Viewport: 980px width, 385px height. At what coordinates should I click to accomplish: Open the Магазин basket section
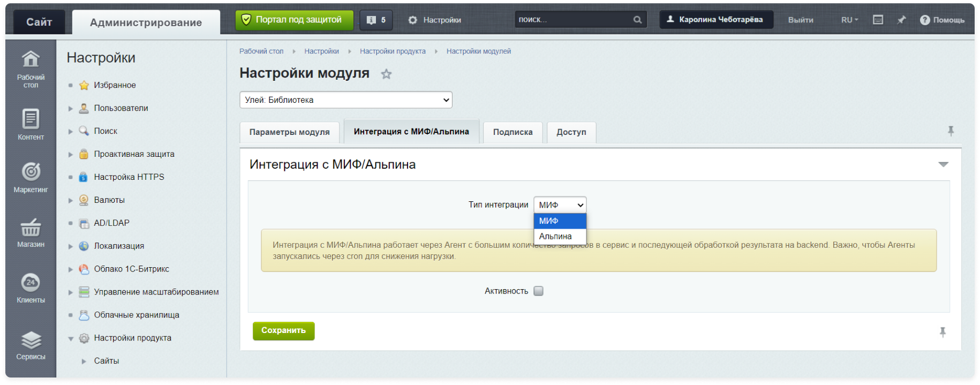click(x=31, y=233)
